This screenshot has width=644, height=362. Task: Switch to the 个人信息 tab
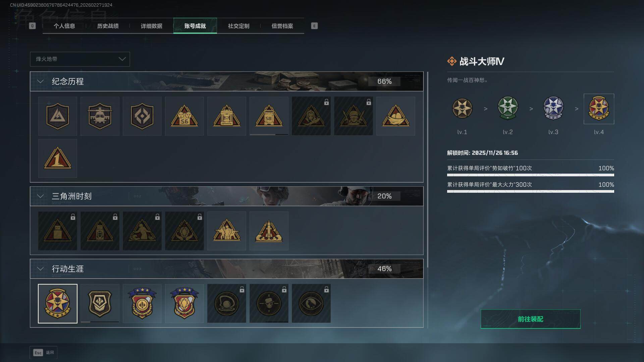[64, 26]
